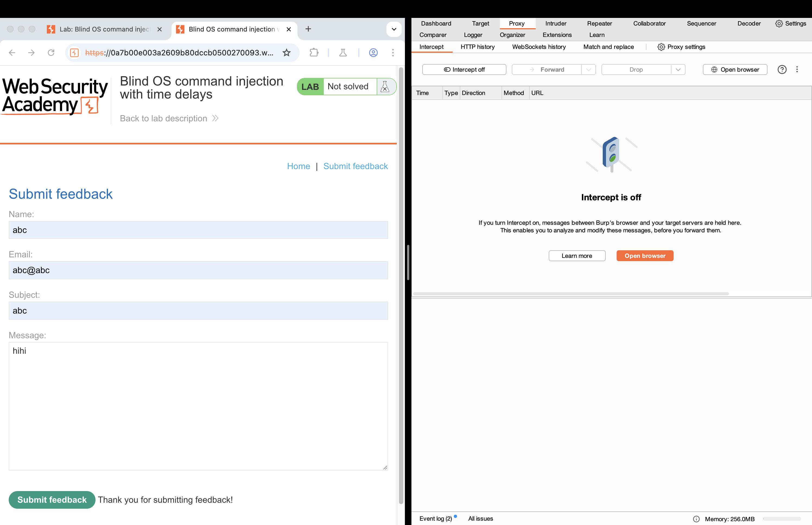Follow the Home link
The image size is (812, 525).
click(299, 166)
